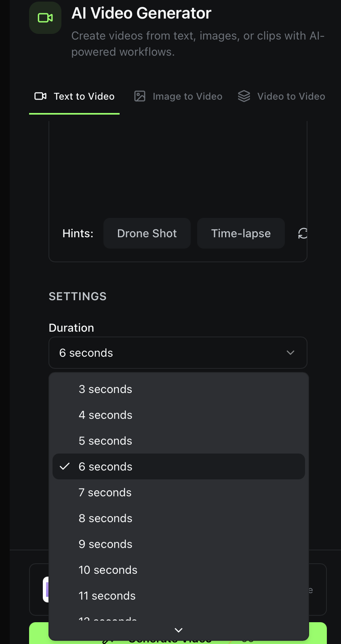Click the camera icon beside Text to Video
Viewport: 341px width, 644px height.
(x=40, y=96)
